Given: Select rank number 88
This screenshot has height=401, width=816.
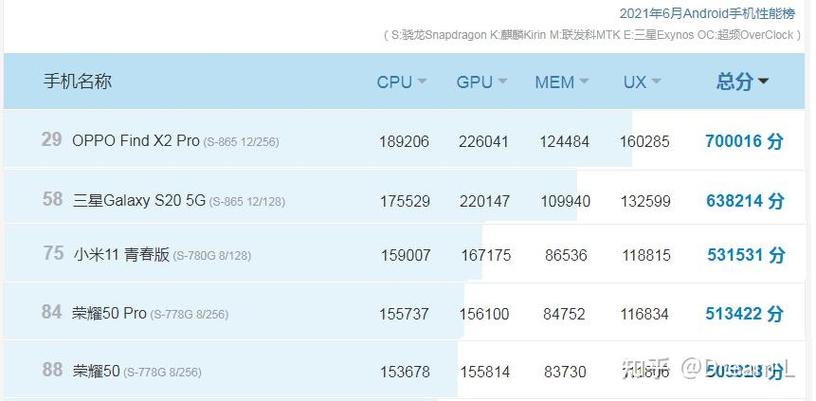Looking at the screenshot, I should click(52, 370).
